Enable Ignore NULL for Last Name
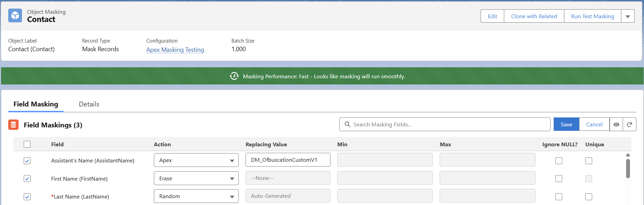The image size is (644, 205). point(559,197)
